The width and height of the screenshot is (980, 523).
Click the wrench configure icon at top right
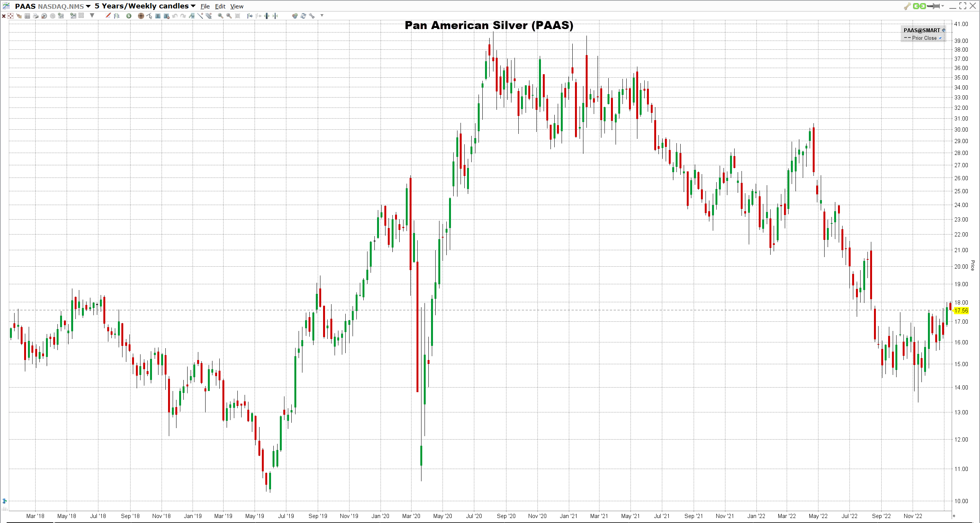point(907,6)
